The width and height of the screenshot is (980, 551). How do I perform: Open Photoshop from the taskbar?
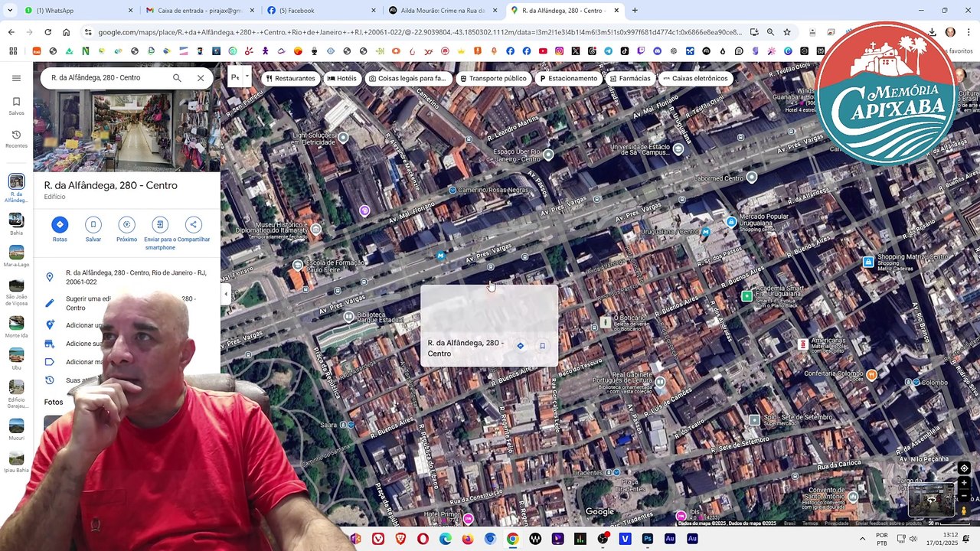647,539
